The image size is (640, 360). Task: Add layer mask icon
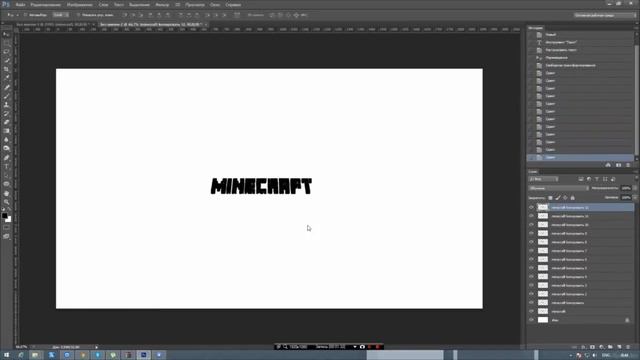(x=592, y=347)
